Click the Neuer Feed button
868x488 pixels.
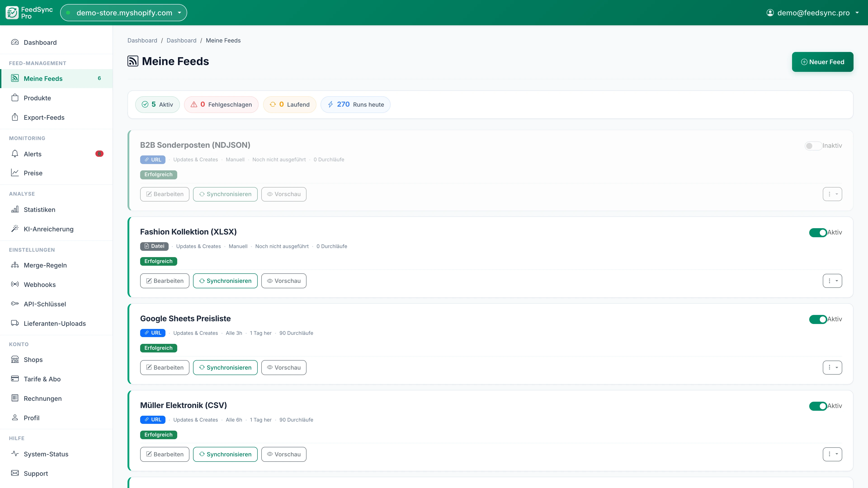[x=823, y=62]
